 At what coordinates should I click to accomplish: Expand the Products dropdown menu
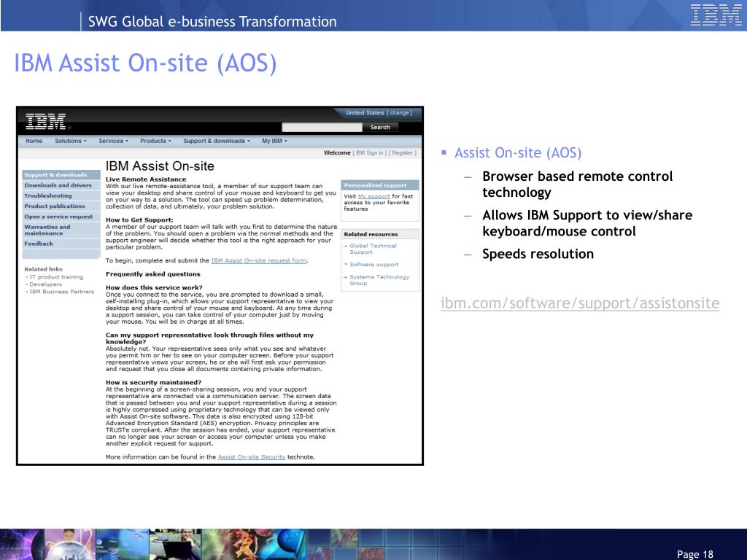click(x=155, y=141)
